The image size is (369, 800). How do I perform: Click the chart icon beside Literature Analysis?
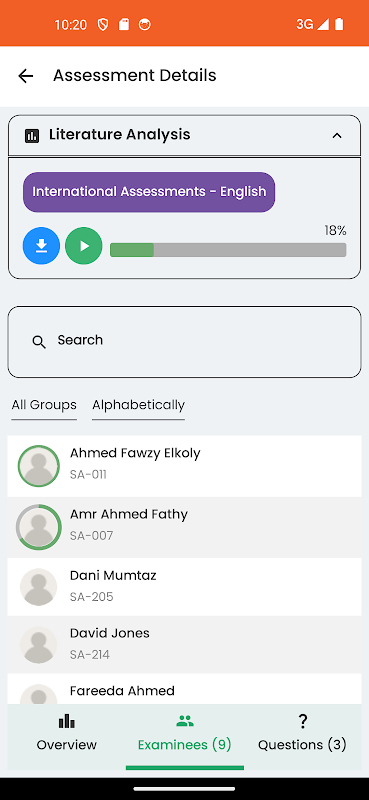click(x=32, y=136)
